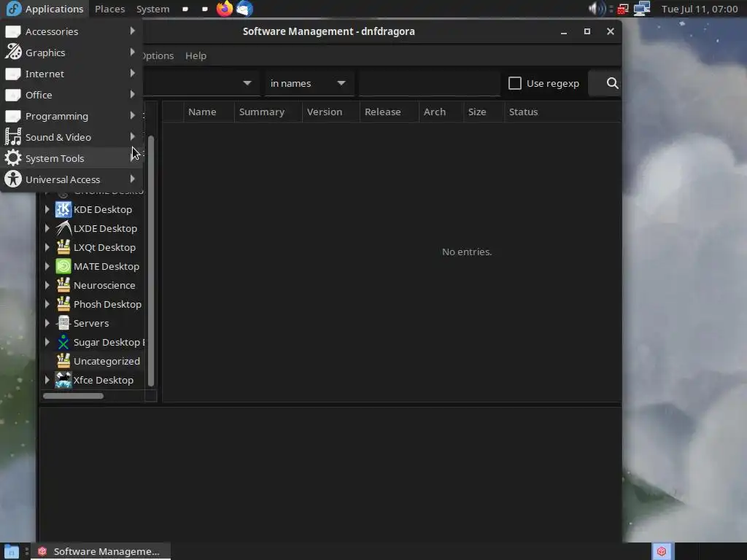Click the show desktop icon in bottom panel

point(11,551)
